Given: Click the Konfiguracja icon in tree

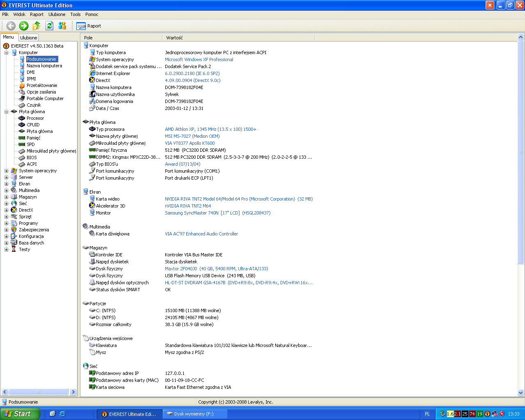Looking at the screenshot, I should tap(14, 236).
